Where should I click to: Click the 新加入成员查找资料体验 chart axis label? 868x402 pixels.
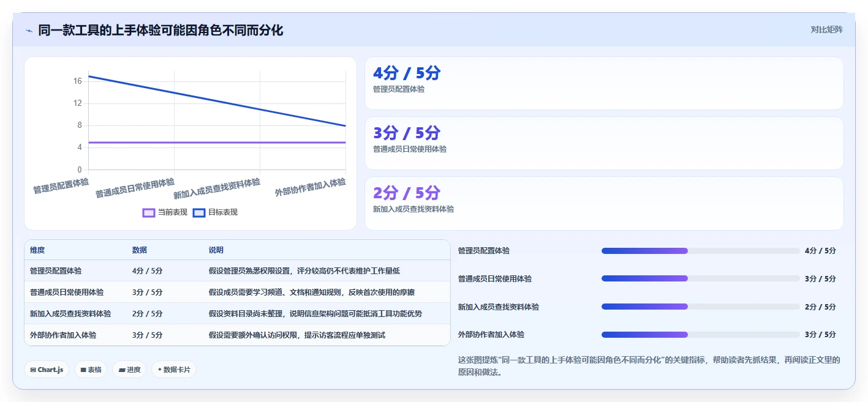pos(217,188)
